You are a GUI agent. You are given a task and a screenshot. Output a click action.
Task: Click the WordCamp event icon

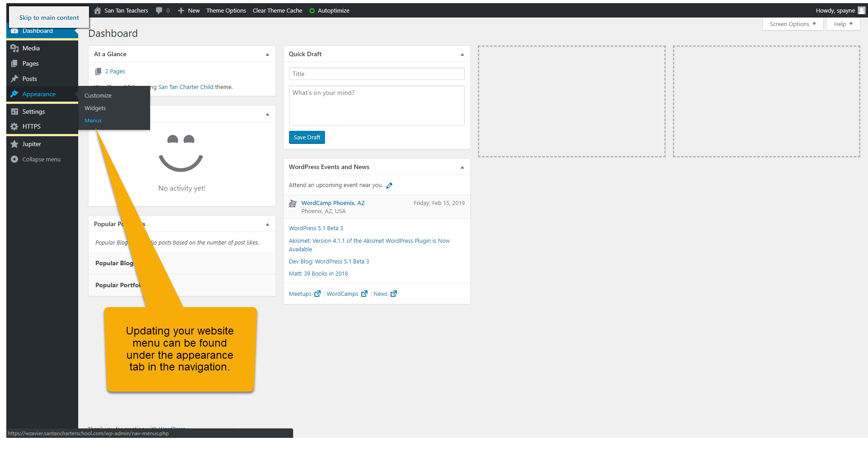tap(293, 204)
